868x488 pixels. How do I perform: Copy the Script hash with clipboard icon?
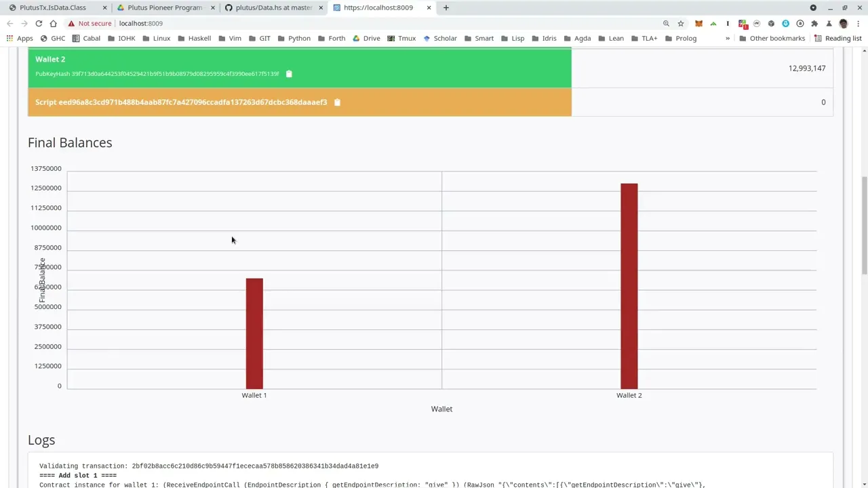pos(337,102)
